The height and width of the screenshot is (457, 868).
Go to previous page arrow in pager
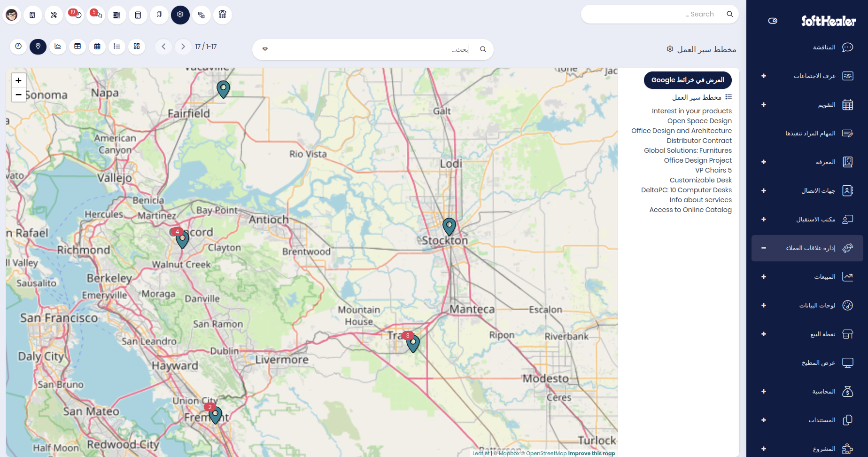coord(163,47)
